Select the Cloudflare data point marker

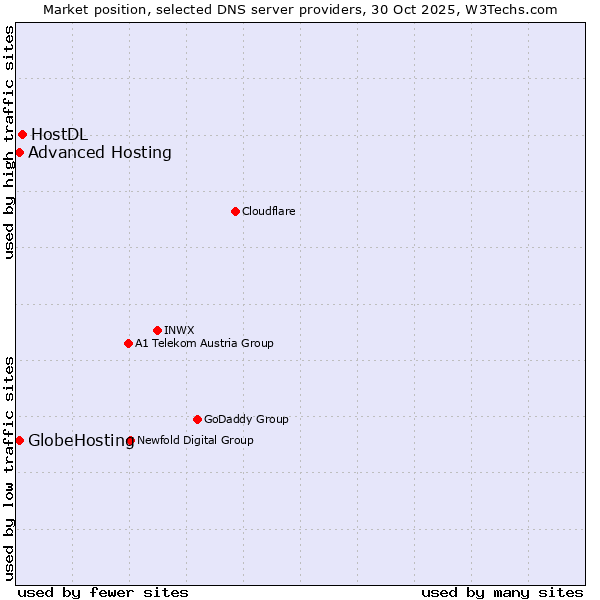point(235,211)
